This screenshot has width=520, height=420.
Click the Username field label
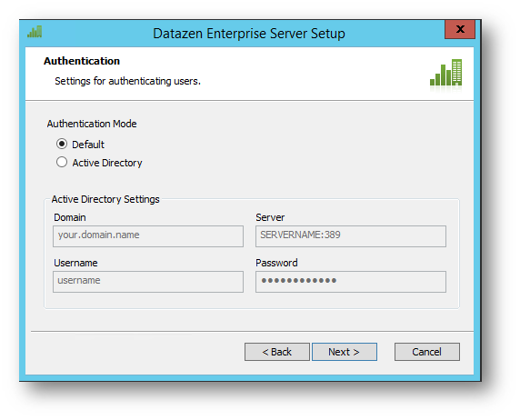(x=75, y=263)
